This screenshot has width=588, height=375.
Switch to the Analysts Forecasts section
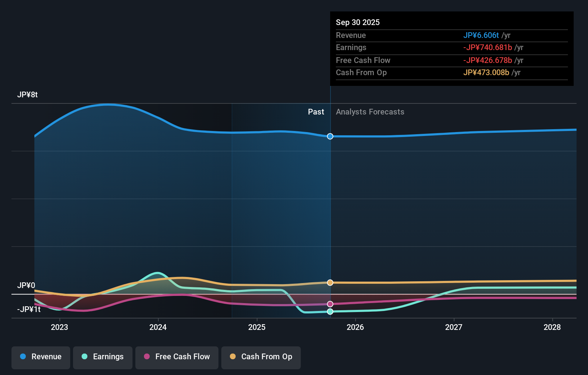tap(370, 112)
